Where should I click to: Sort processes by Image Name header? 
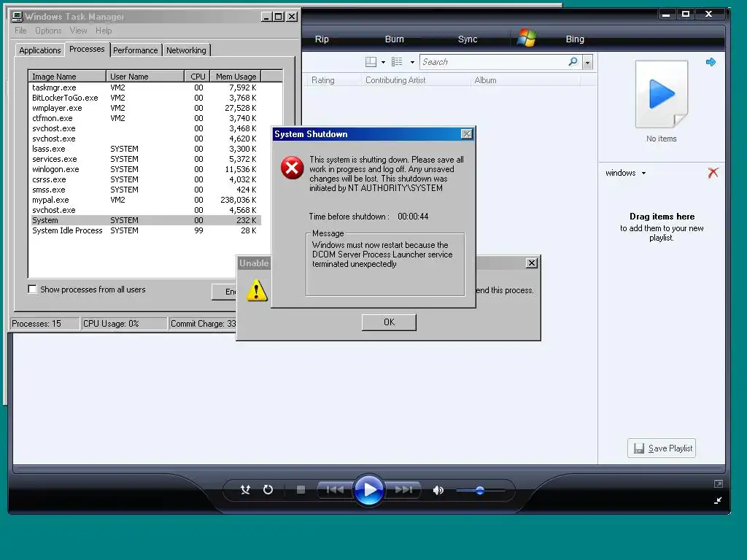pos(67,76)
